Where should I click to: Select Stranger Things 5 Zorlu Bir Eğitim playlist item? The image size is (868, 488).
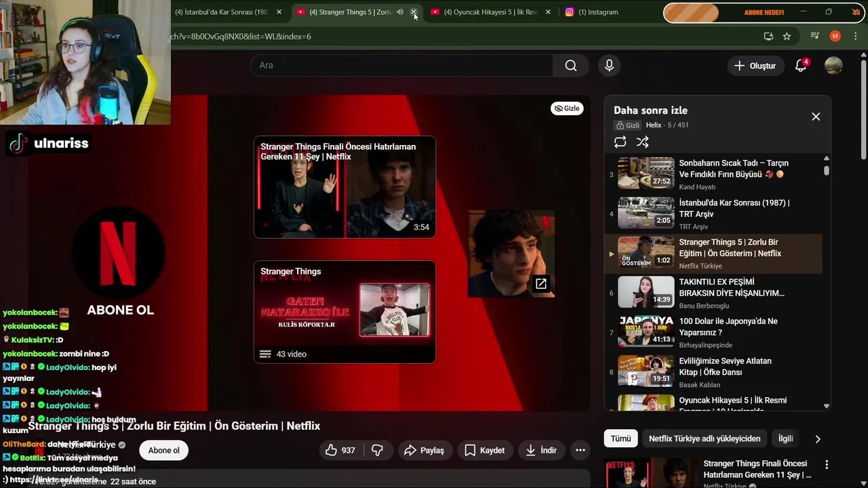[x=713, y=253]
